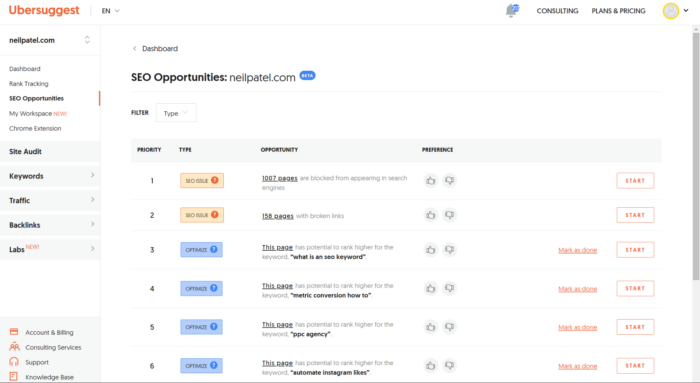Open "This page" link for ppc agency

click(277, 325)
